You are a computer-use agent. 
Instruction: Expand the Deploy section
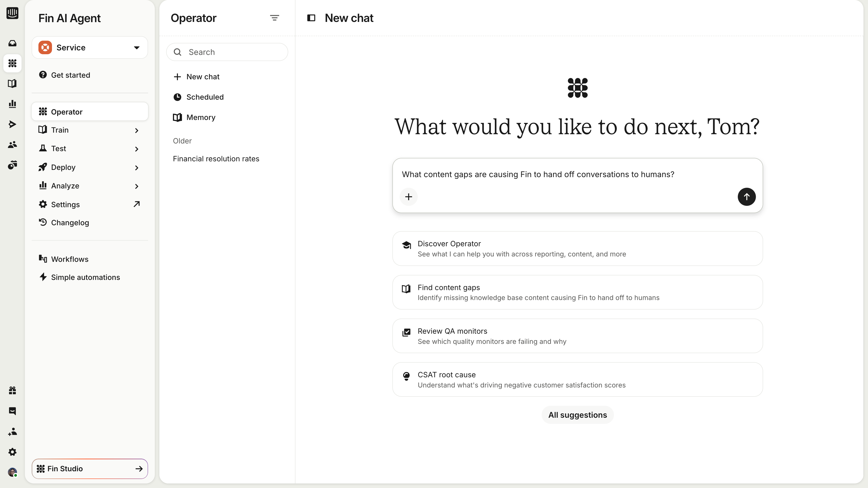click(90, 167)
